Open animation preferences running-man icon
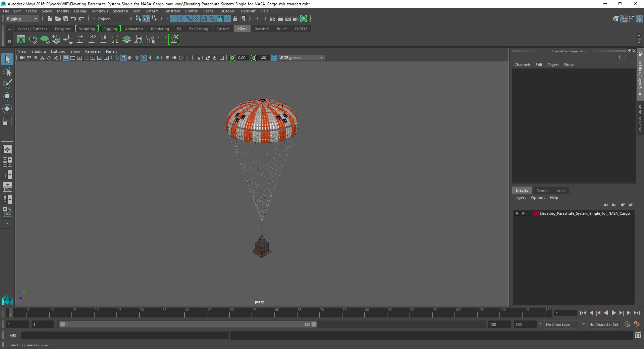Viewport: 644px width, 349px height. pyautogui.click(x=637, y=325)
